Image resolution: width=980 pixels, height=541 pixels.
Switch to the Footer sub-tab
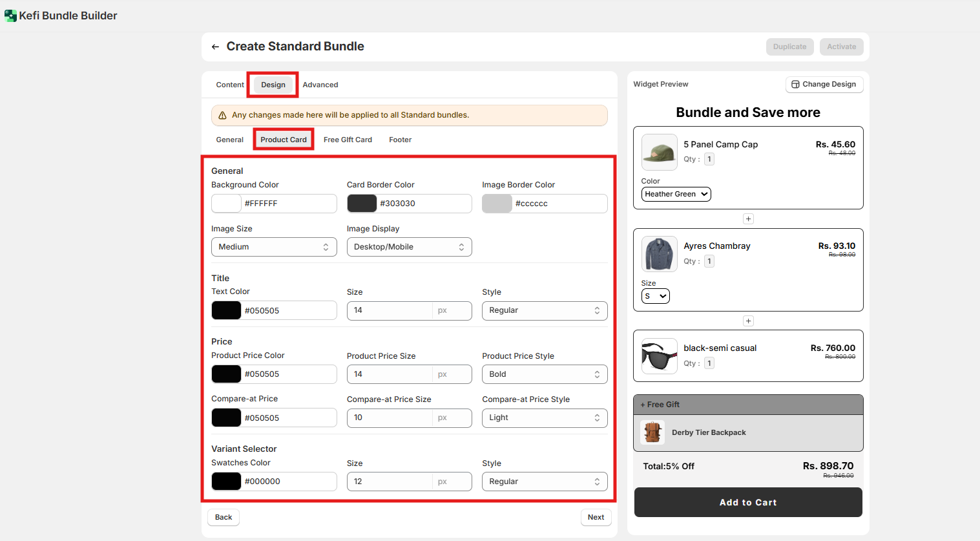[x=400, y=140]
